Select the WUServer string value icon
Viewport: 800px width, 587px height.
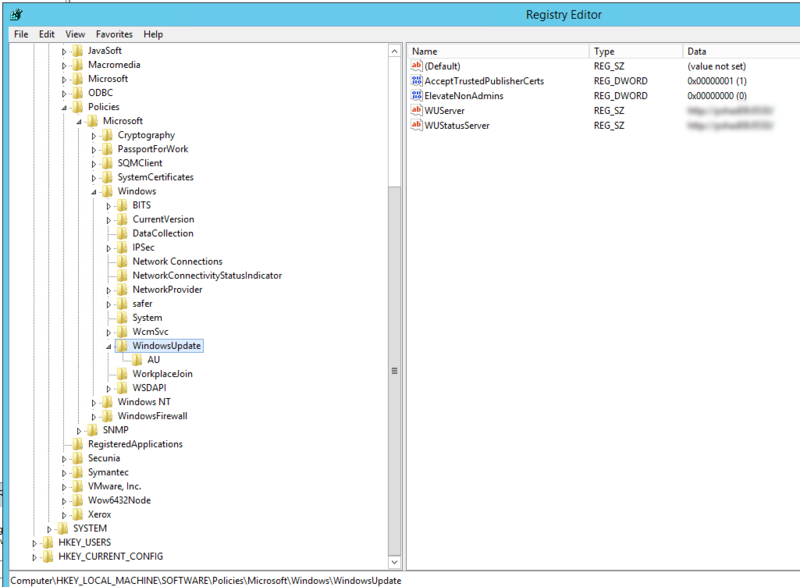pyautogui.click(x=417, y=108)
